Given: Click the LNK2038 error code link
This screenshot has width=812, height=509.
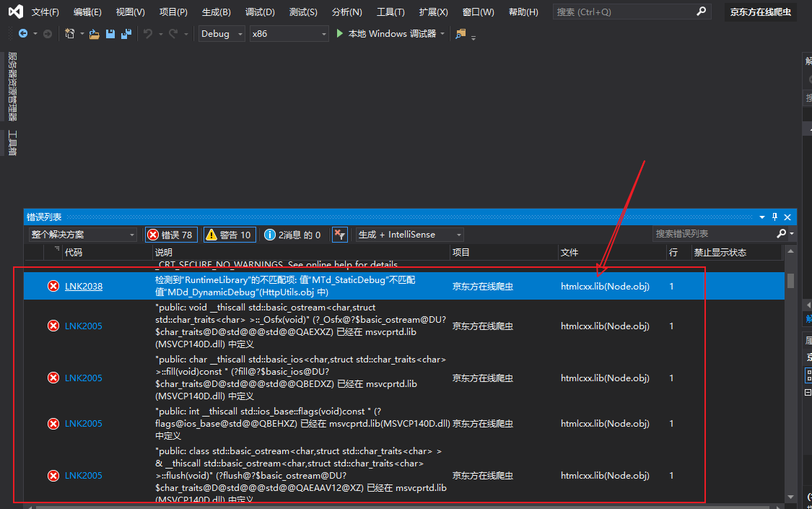Looking at the screenshot, I should (x=84, y=287).
